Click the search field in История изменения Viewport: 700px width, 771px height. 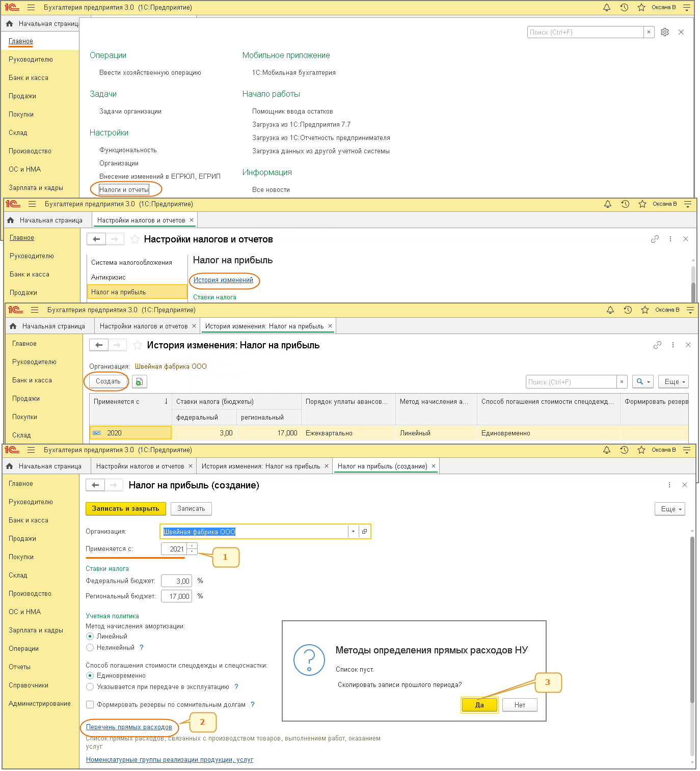[571, 381]
